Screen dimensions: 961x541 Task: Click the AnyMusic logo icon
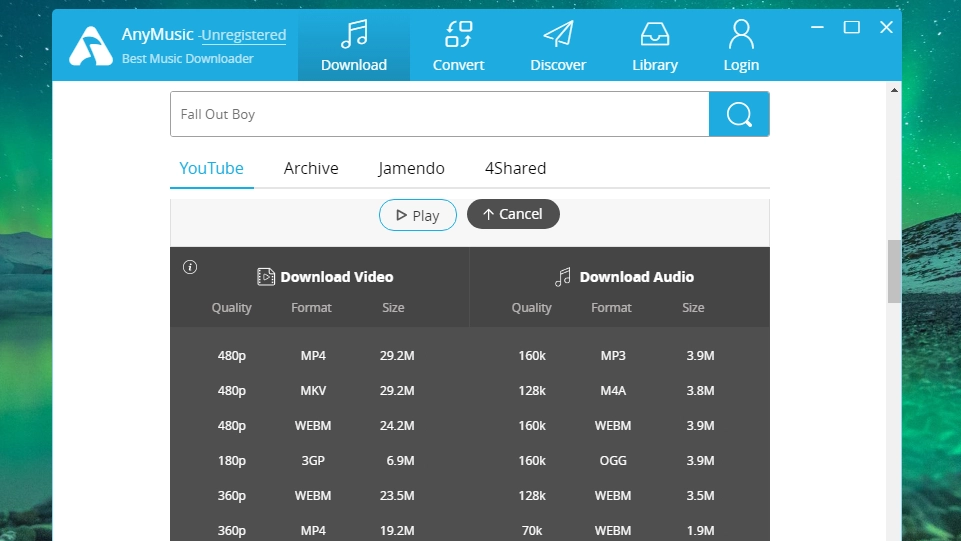(91, 46)
